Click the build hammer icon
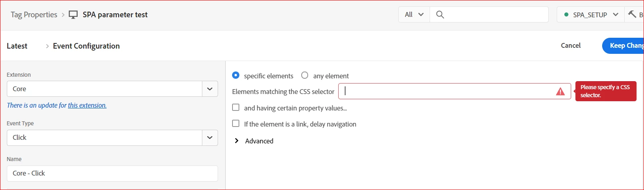Viewport: 644px width, 190px height. [632, 14]
